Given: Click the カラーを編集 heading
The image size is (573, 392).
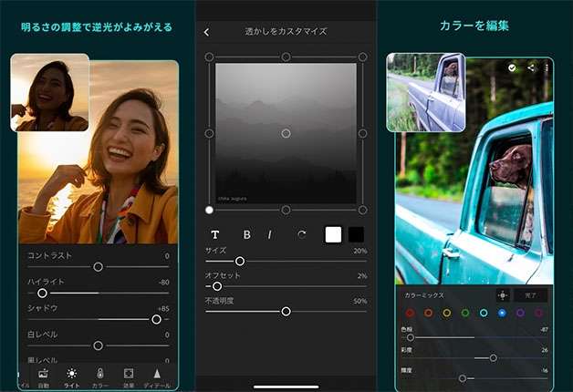Looking at the screenshot, I should coord(474,26).
